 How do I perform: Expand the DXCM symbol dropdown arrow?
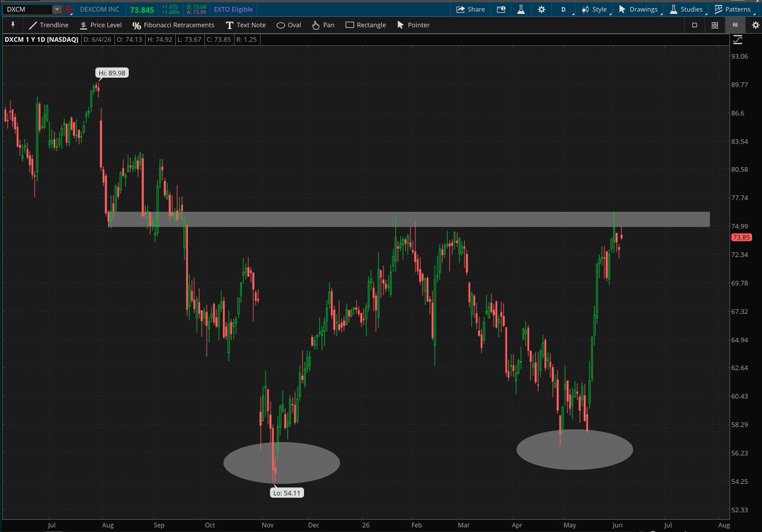click(58, 10)
